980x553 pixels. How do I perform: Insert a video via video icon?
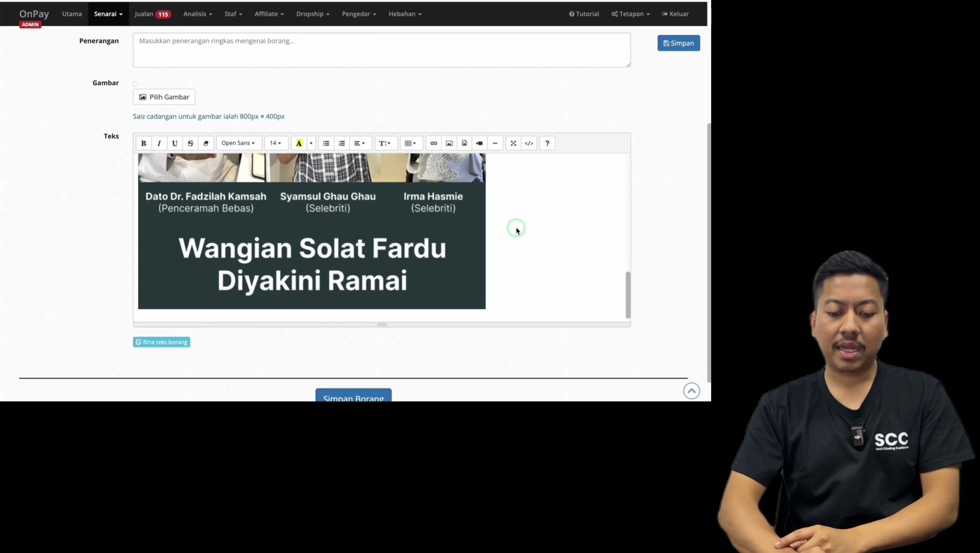480,143
